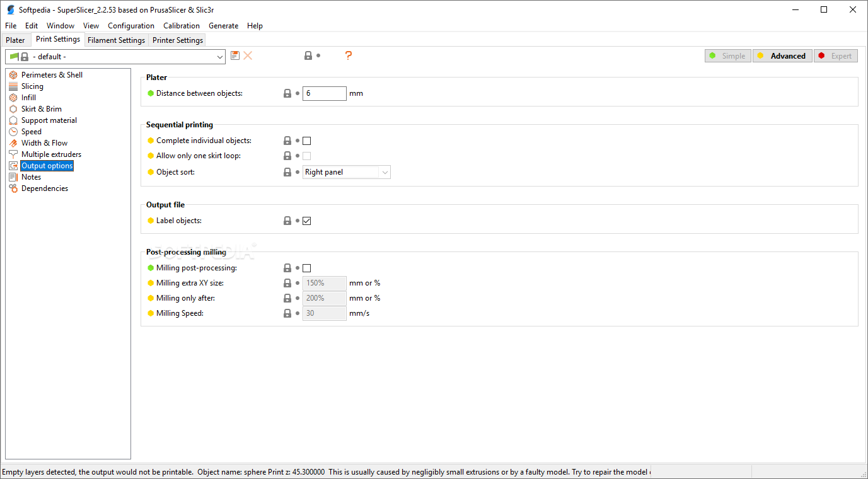The image size is (868, 479).
Task: Click lock icon for Allow only one skirt loop
Action: coord(287,156)
